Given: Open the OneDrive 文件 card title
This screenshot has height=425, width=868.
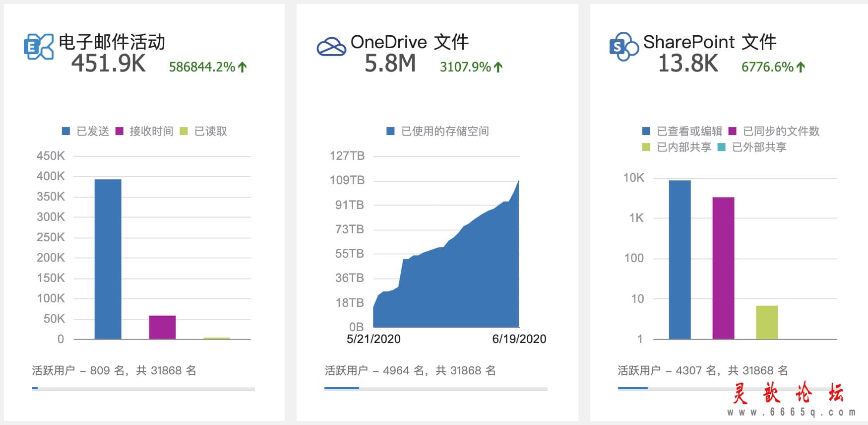Looking at the screenshot, I should [410, 42].
